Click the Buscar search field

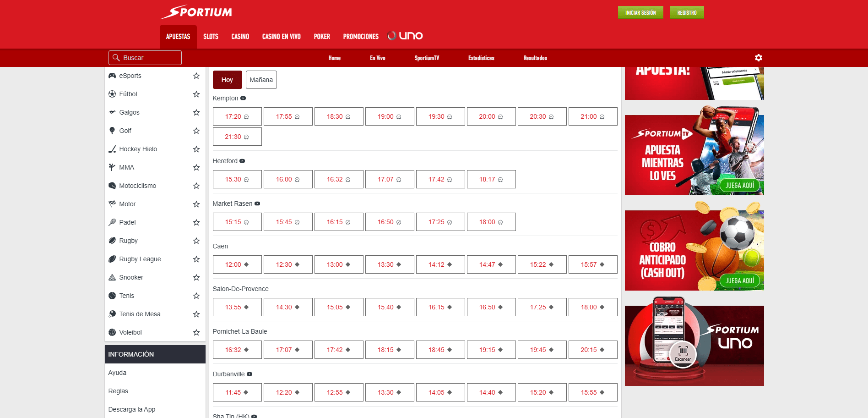tap(145, 58)
